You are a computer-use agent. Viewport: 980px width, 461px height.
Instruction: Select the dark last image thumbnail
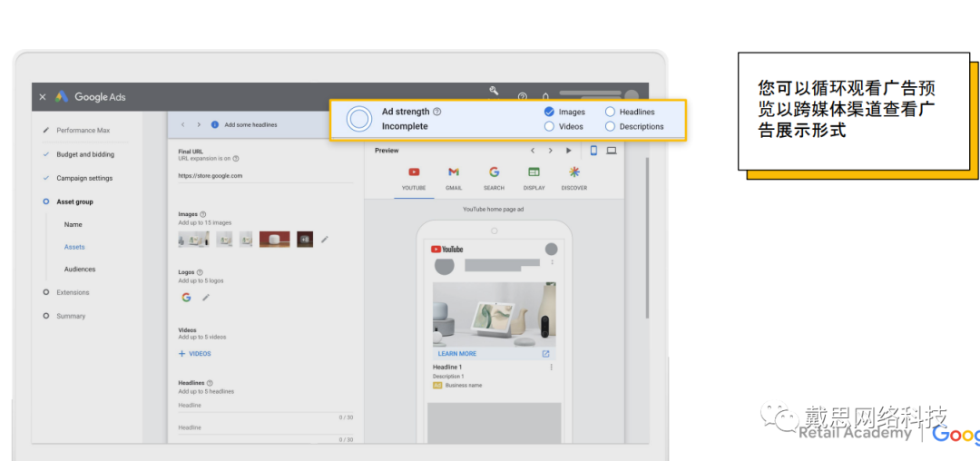pos(305,240)
